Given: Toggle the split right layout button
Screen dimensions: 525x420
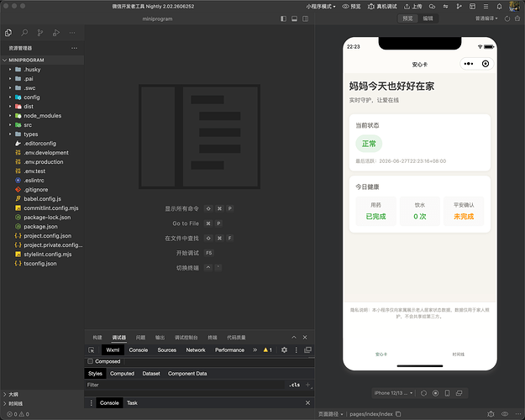Looking at the screenshot, I should pos(306,18).
